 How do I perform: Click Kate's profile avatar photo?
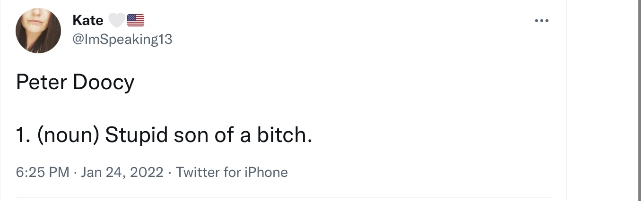point(38,31)
